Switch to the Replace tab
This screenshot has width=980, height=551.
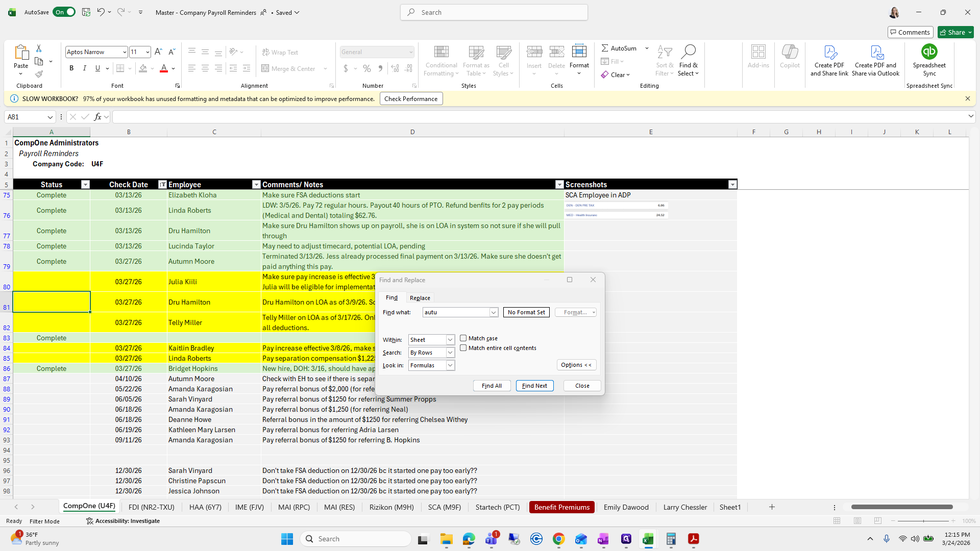coord(420,298)
